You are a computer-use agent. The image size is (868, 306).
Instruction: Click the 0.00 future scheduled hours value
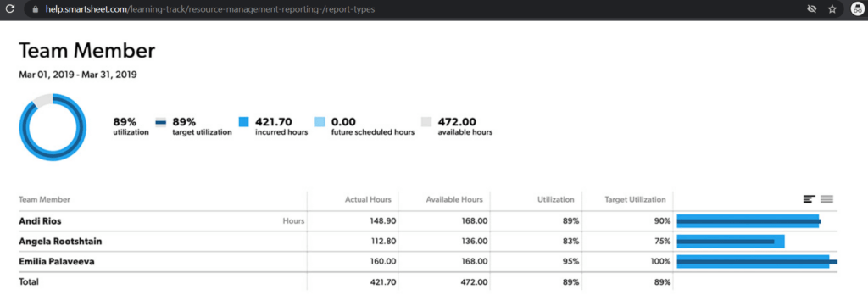tap(344, 122)
